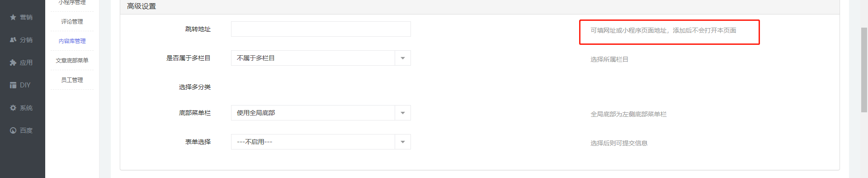868x178 pixels.
Task: Click the users icon beside 分销
Action: tap(13, 40)
